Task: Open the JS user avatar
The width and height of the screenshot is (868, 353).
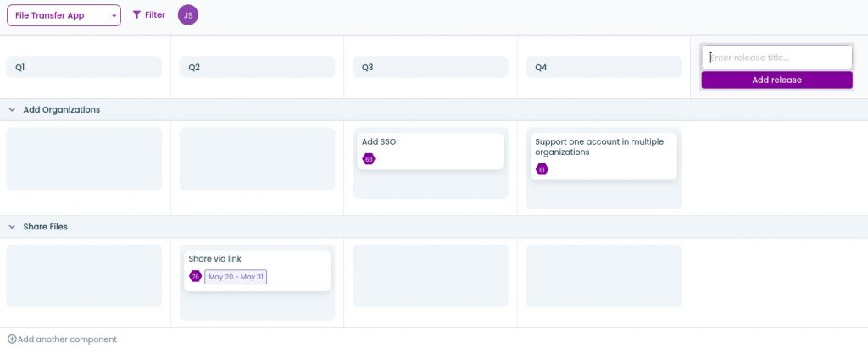Action: [x=187, y=15]
